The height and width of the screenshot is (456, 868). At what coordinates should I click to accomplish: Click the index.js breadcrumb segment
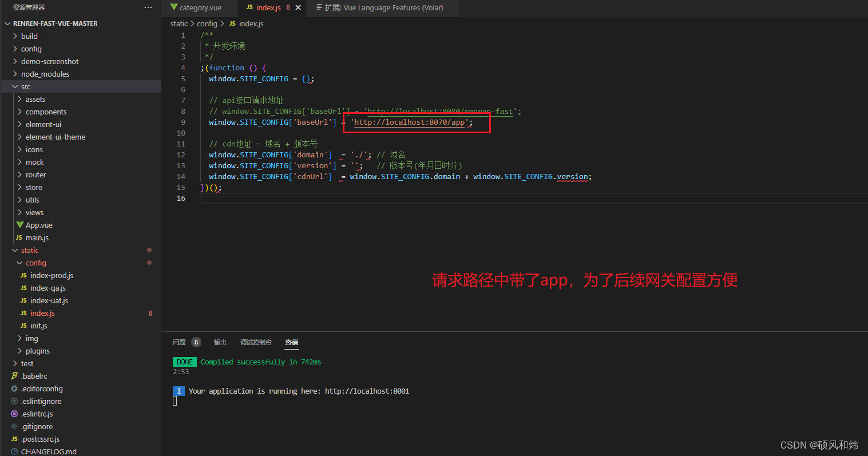pyautogui.click(x=251, y=23)
